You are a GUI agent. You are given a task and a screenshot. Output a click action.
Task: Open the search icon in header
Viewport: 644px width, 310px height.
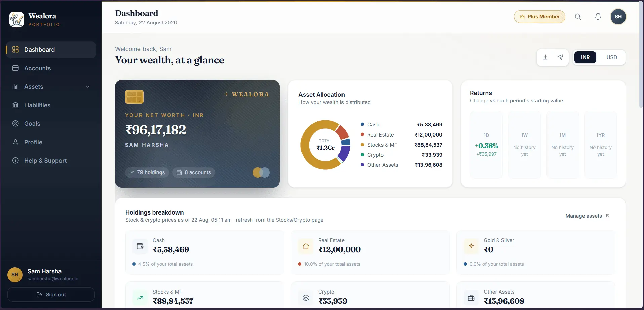(578, 17)
